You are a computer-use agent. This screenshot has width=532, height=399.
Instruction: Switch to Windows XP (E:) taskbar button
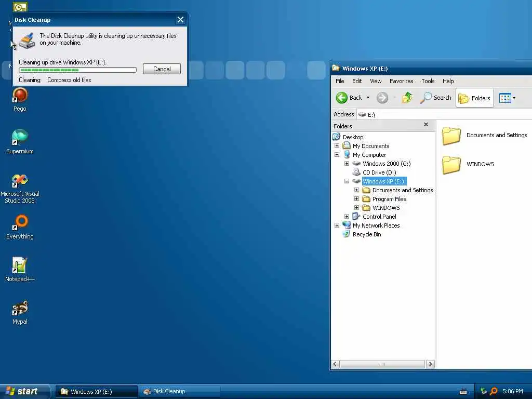coord(97,392)
